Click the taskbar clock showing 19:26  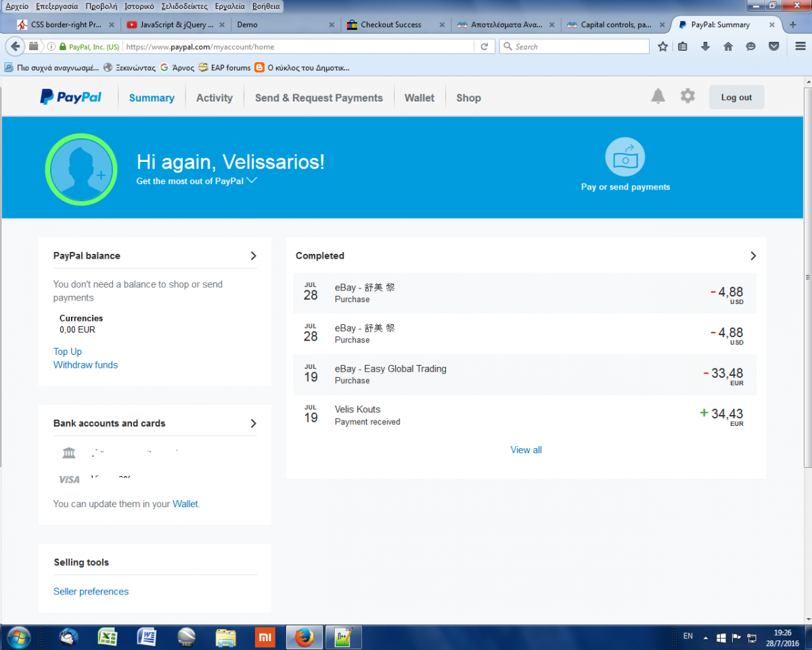(783, 633)
